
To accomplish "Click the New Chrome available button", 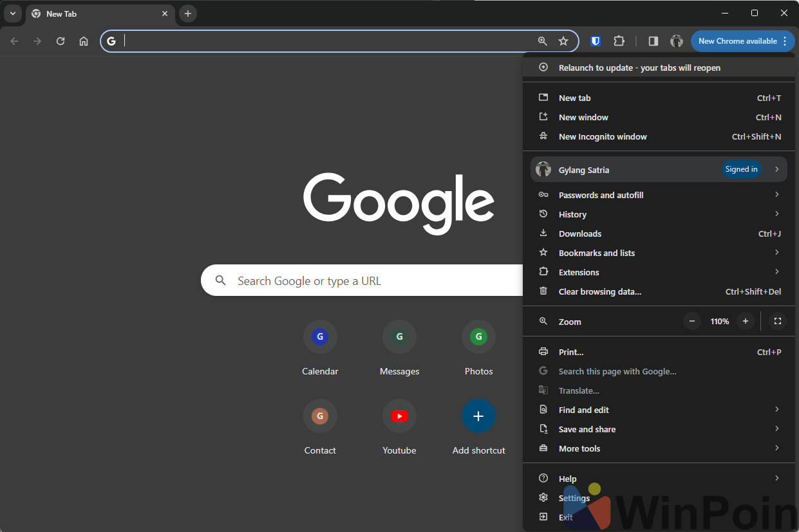I will tap(742, 41).
